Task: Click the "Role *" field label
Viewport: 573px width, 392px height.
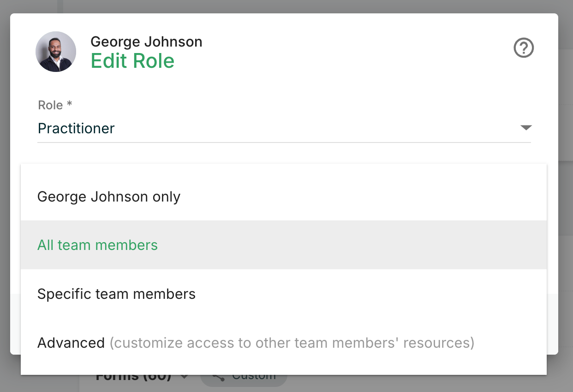Action: (x=55, y=105)
